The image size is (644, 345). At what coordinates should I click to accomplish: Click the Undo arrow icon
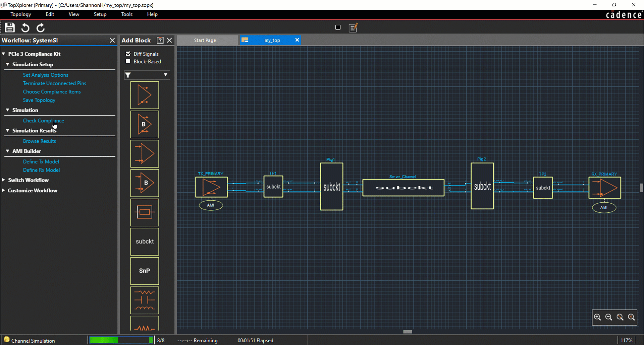click(25, 27)
